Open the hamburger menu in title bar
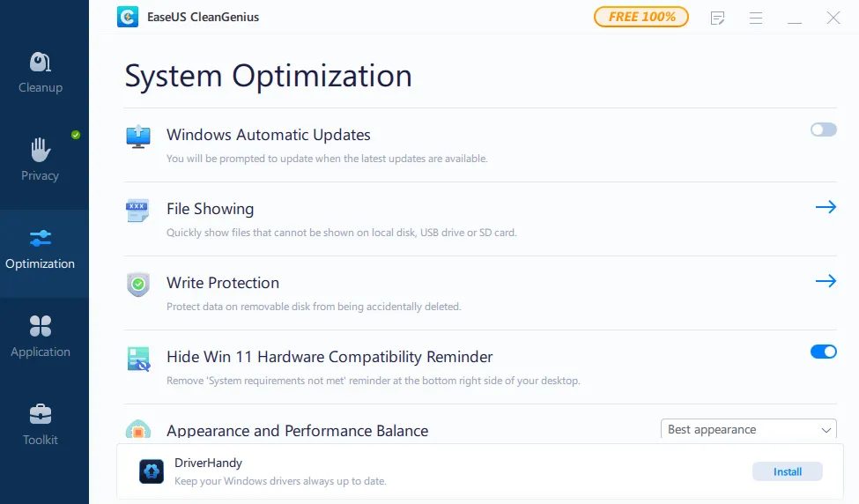 point(756,18)
